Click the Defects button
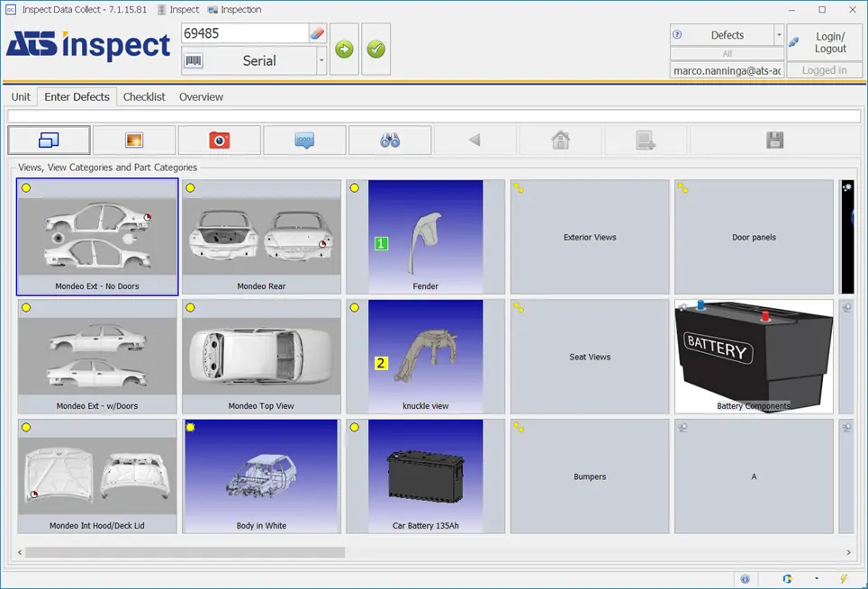 pos(722,35)
